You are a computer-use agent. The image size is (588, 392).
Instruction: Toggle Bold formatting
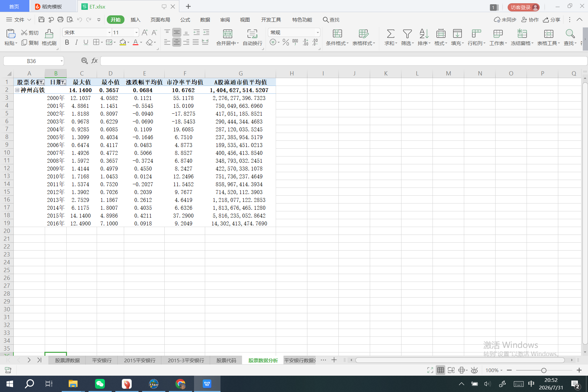point(67,42)
